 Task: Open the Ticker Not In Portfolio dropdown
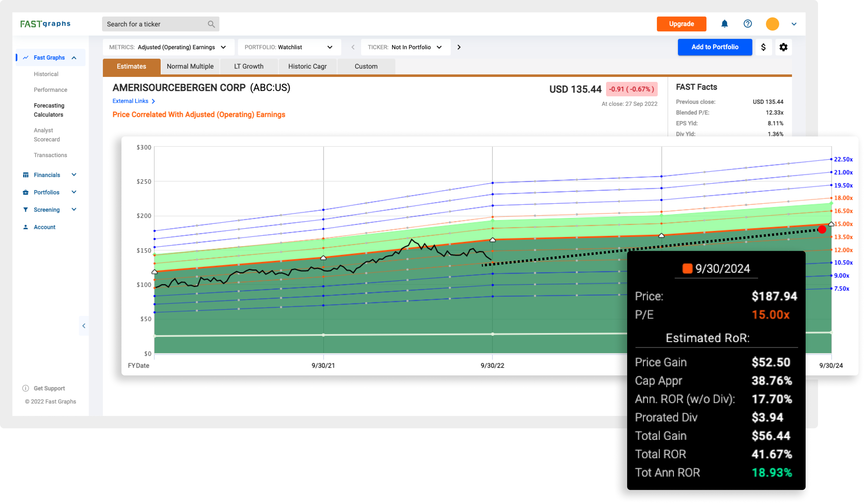pyautogui.click(x=405, y=47)
